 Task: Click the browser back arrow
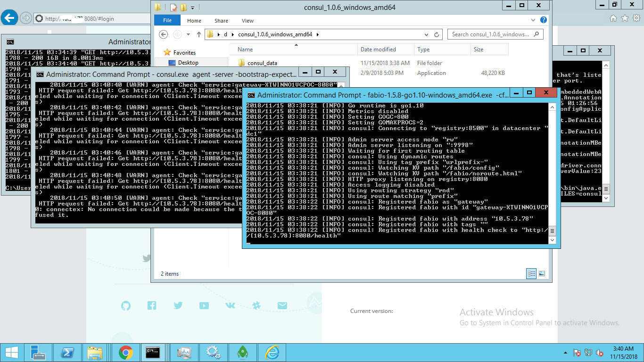[x=9, y=18]
